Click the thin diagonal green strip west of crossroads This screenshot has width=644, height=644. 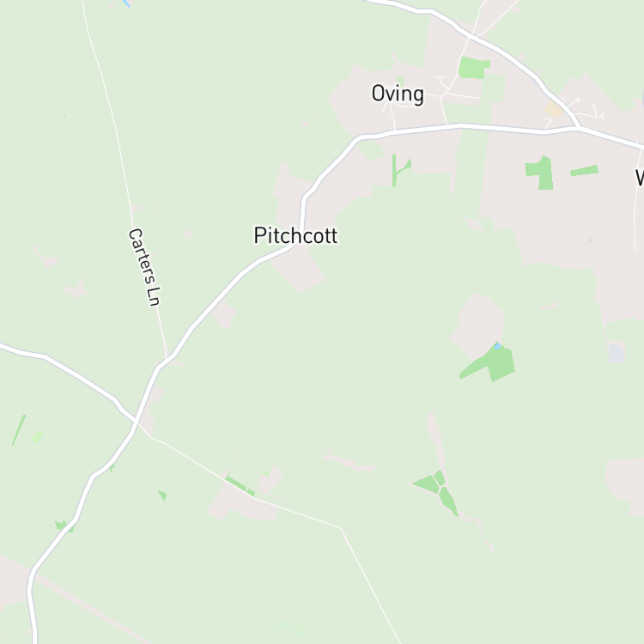19,430
